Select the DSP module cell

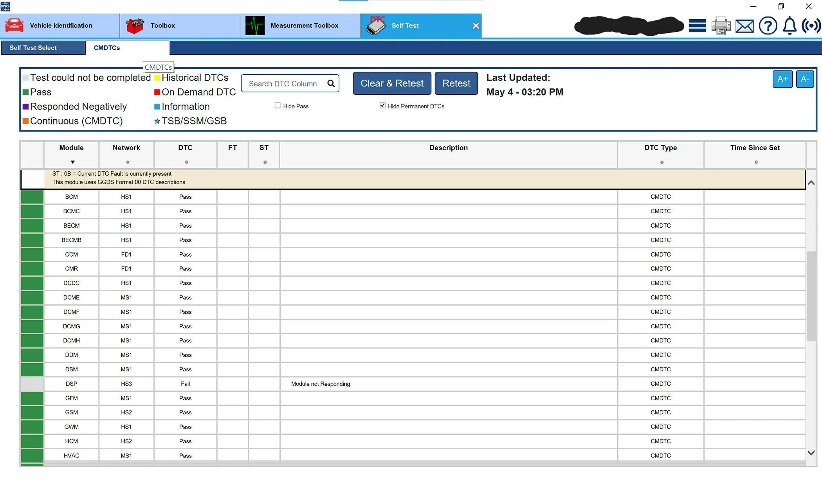(71, 384)
